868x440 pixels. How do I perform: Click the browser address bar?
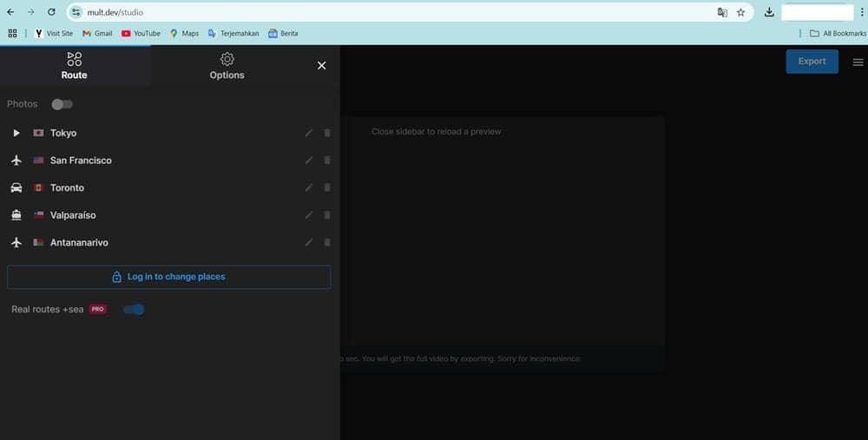click(391, 12)
